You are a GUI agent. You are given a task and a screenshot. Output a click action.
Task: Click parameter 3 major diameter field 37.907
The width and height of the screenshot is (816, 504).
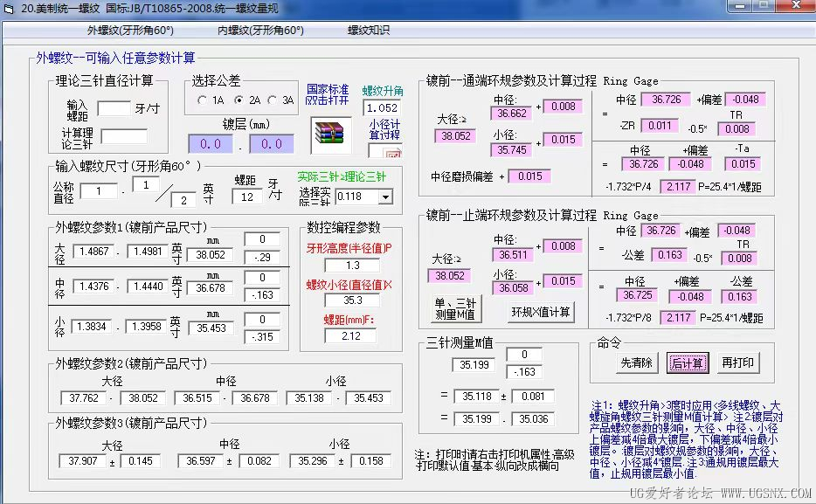point(83,461)
